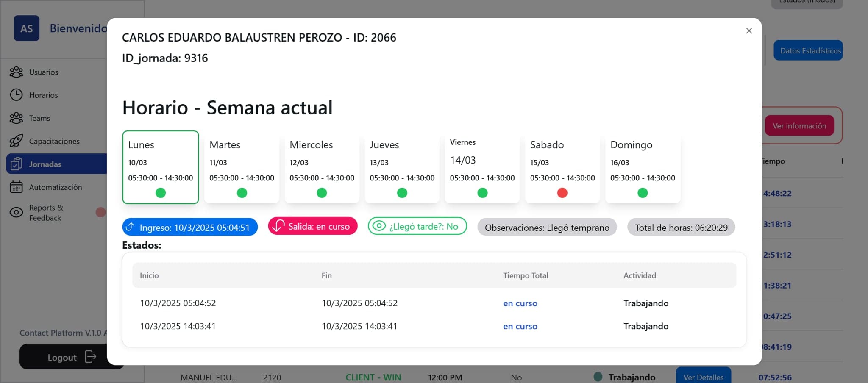
Task: Click the Reports & Feedback eye icon
Action: (x=16, y=212)
